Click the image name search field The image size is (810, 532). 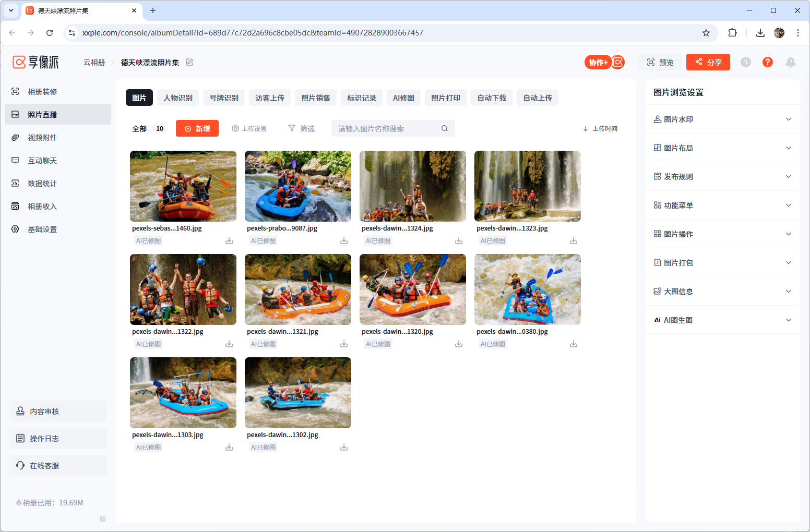coord(386,128)
